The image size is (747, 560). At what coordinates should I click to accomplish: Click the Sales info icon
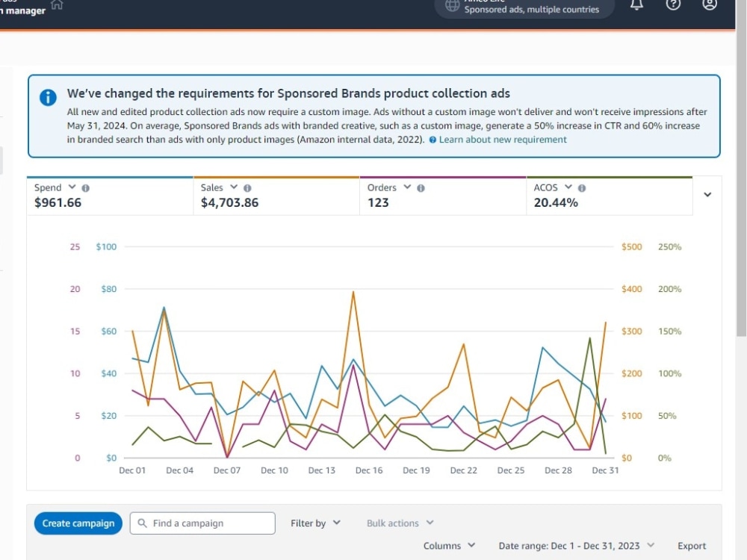[x=247, y=188]
